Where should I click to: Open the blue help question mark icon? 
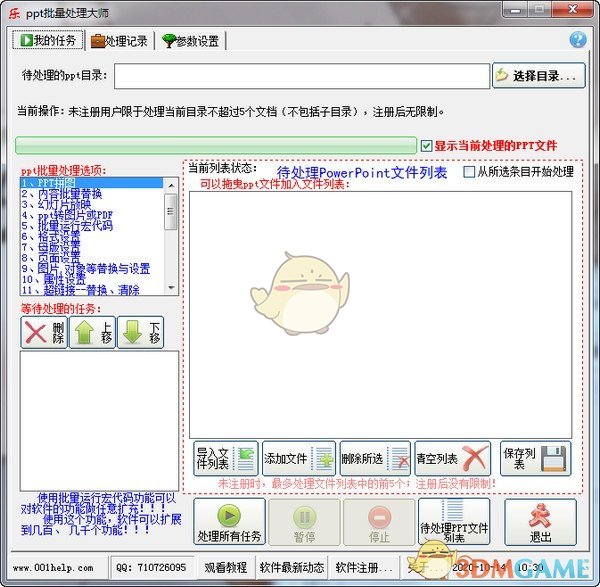[x=577, y=39]
